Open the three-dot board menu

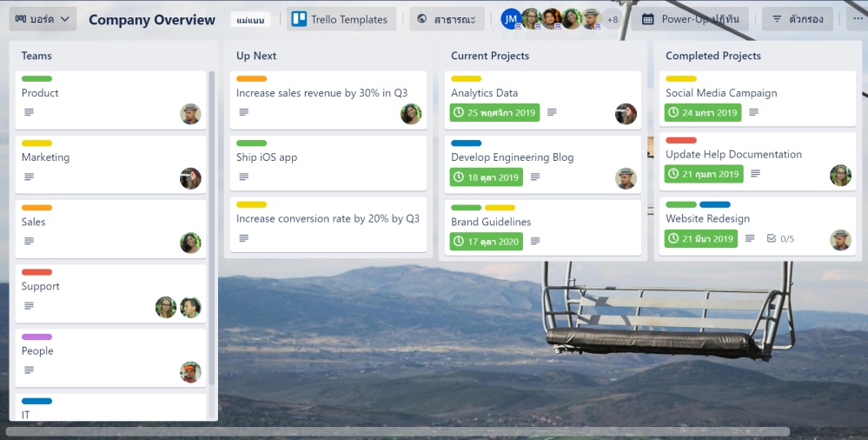[x=858, y=19]
